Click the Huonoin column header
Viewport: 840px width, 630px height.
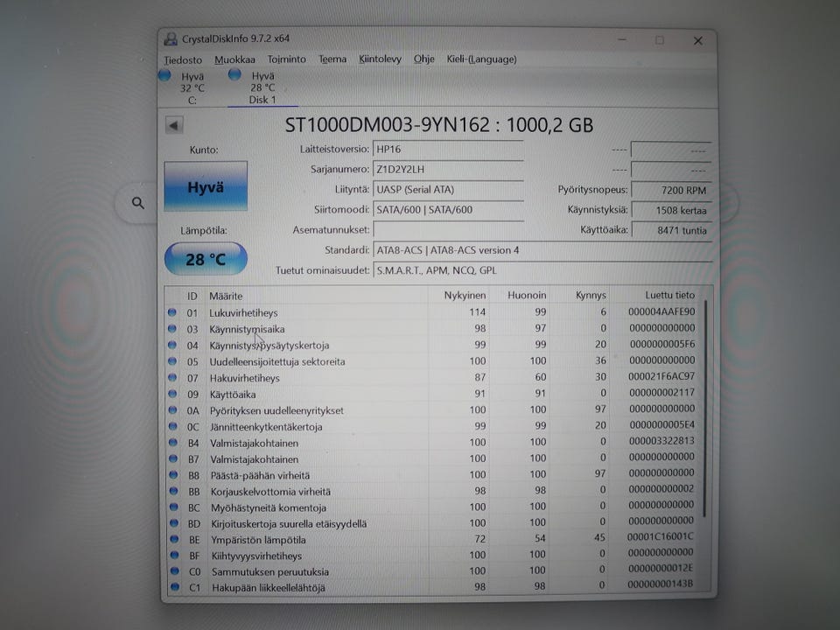pyautogui.click(x=527, y=295)
